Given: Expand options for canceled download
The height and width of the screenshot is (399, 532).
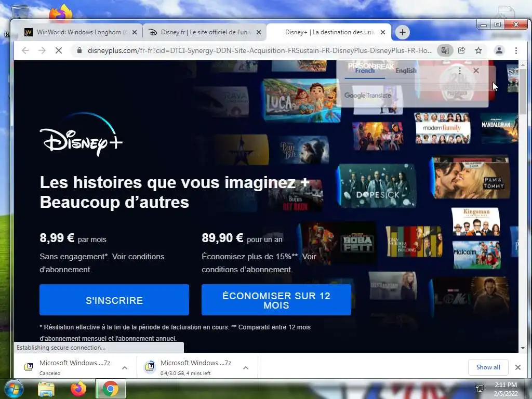Looking at the screenshot, I should [125, 368].
